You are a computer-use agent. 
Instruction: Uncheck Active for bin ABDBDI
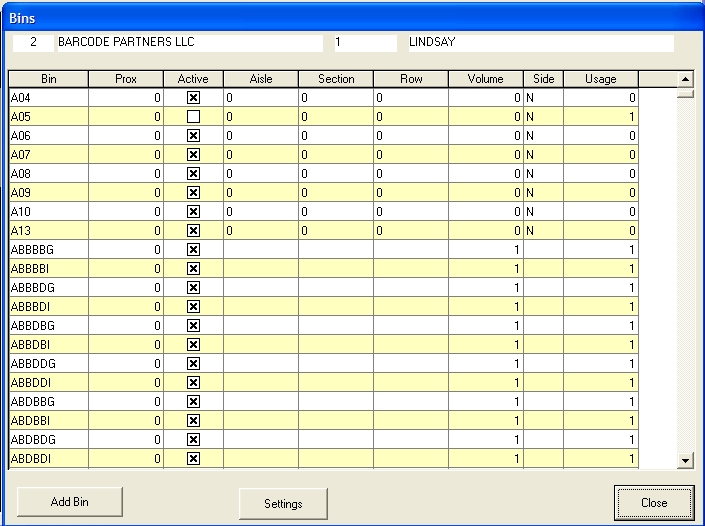coord(193,459)
